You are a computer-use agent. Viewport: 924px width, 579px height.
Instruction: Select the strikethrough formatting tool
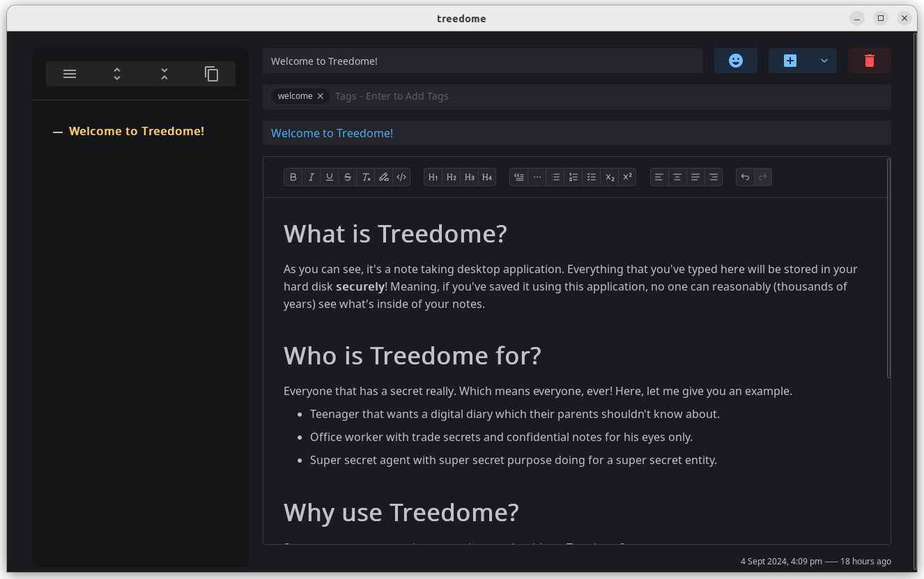point(347,177)
